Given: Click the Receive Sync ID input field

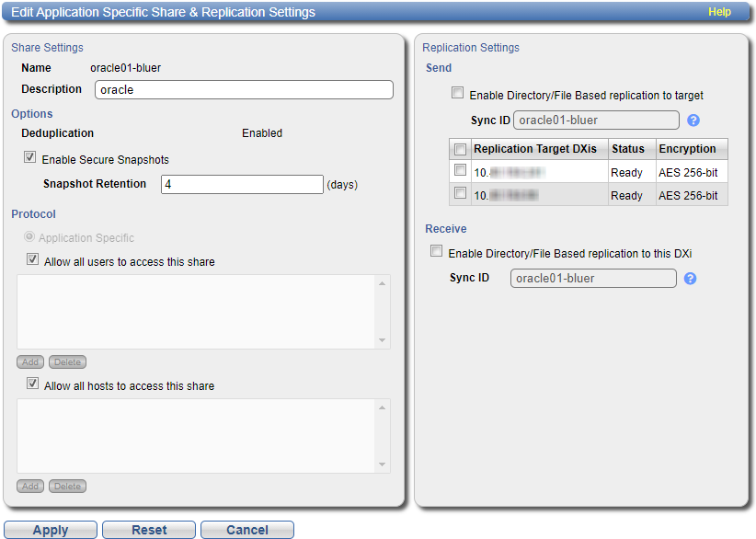Looking at the screenshot, I should coord(593,279).
